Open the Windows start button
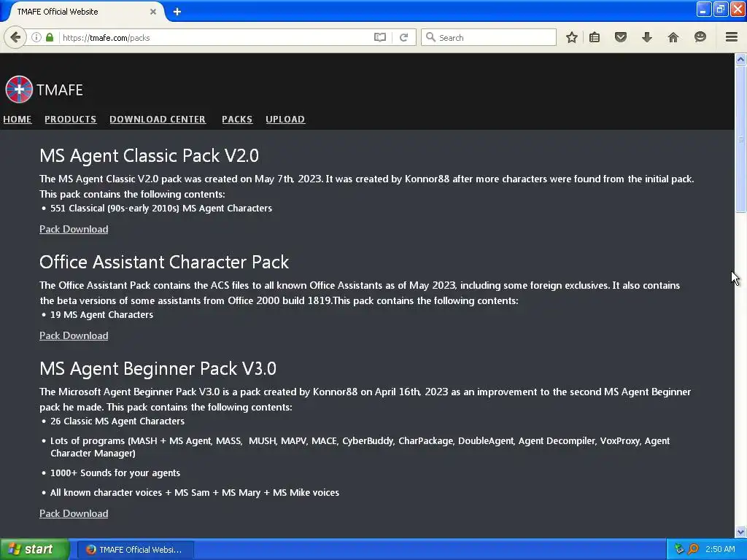747x560 pixels. tap(34, 549)
